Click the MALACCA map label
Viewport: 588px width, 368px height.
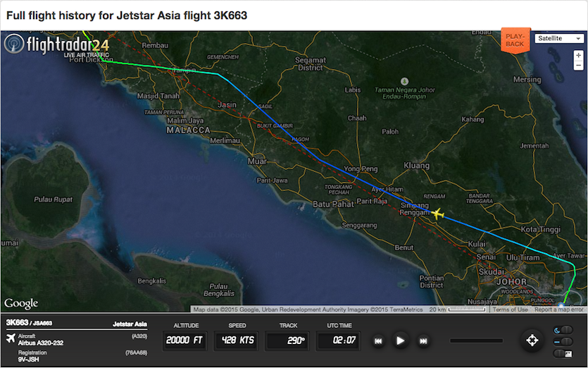click(x=188, y=130)
